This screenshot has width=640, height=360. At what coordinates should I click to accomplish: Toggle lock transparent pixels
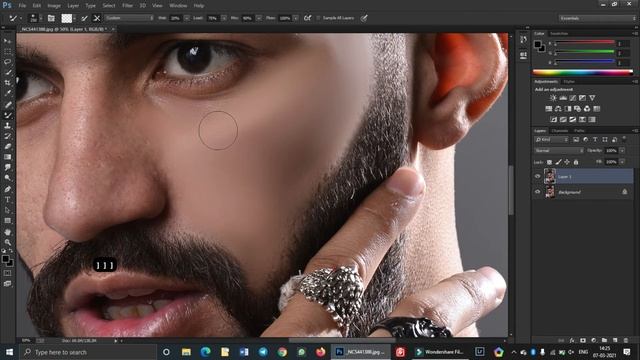coord(549,162)
